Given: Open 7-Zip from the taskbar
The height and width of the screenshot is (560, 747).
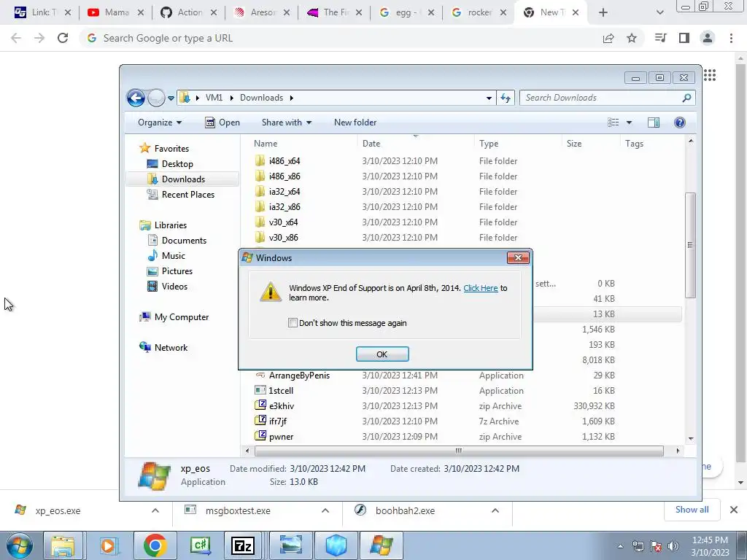Looking at the screenshot, I should pos(242,545).
